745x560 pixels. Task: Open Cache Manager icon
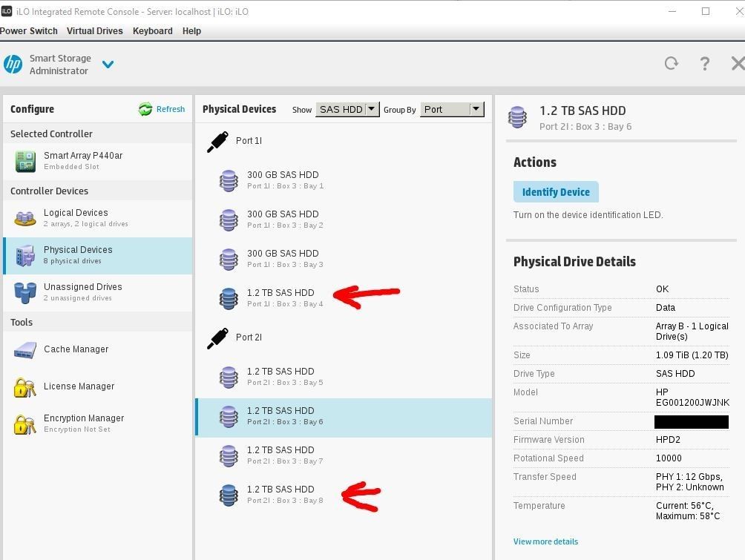[x=25, y=350]
